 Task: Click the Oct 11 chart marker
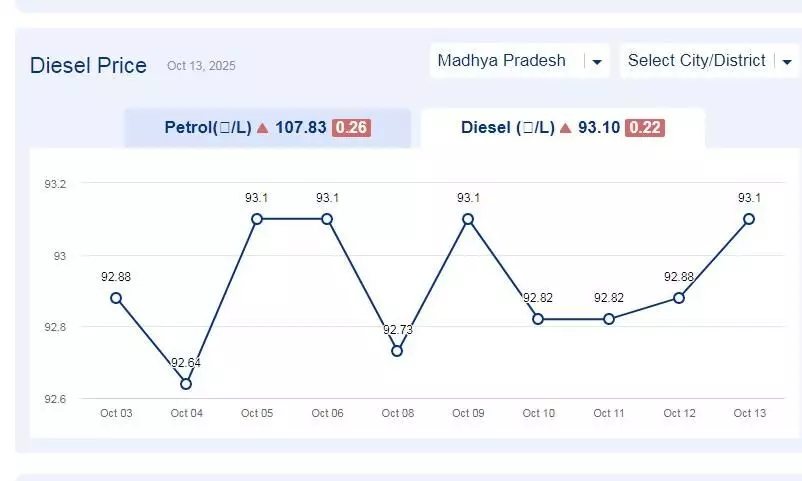click(x=608, y=319)
